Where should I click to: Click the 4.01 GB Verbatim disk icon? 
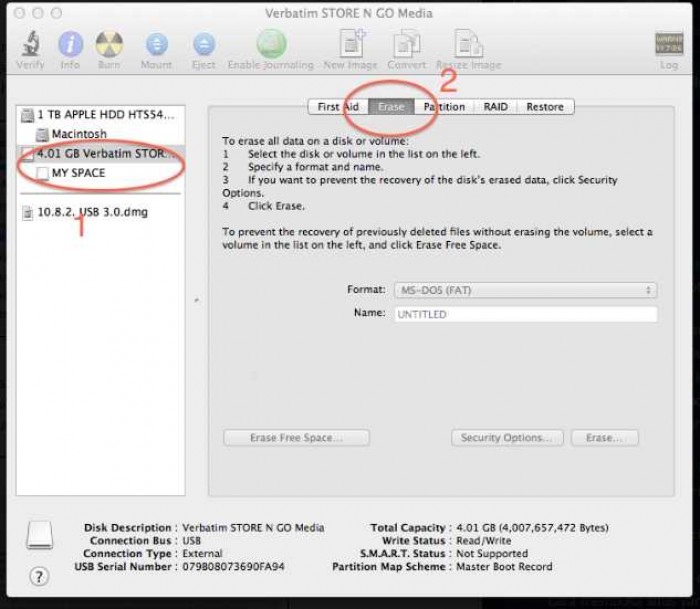(28, 154)
